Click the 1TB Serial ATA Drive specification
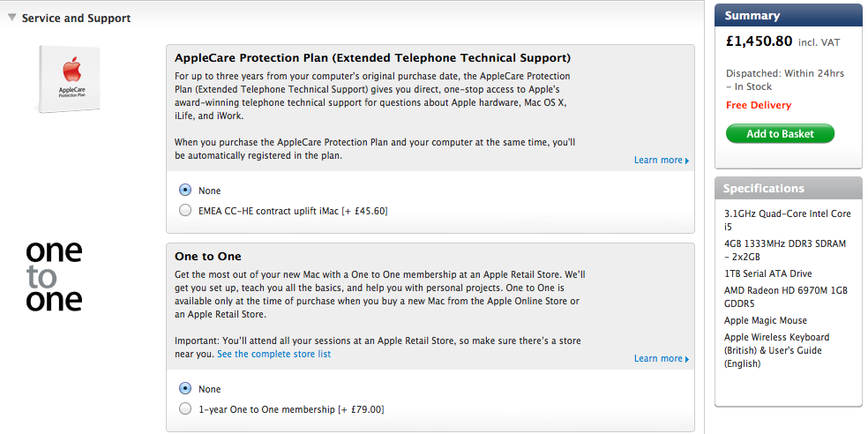 pyautogui.click(x=767, y=274)
